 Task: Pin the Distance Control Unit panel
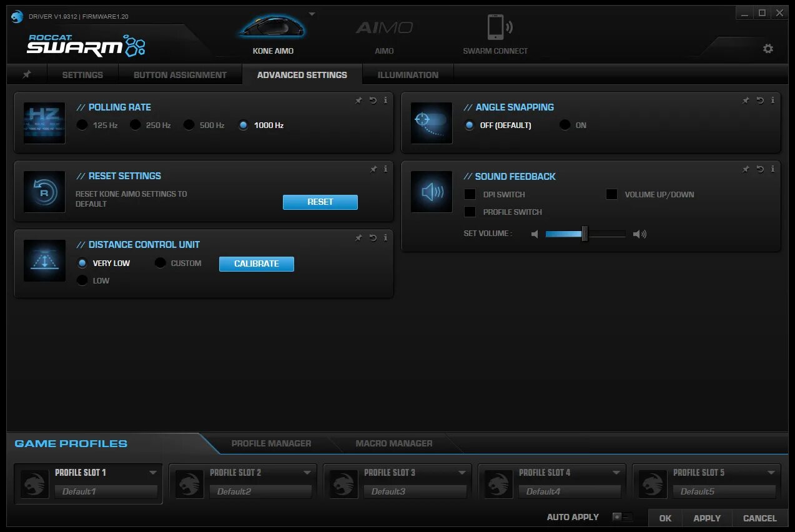pyautogui.click(x=359, y=238)
